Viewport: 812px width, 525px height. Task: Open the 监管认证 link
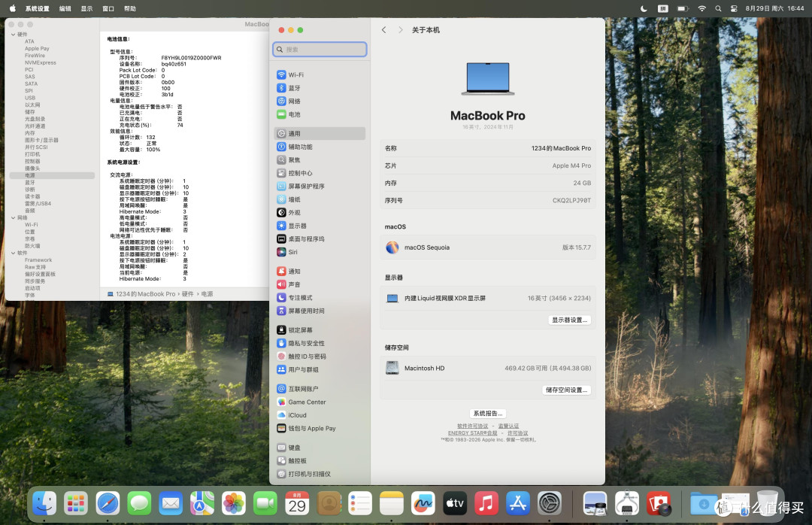click(x=508, y=426)
